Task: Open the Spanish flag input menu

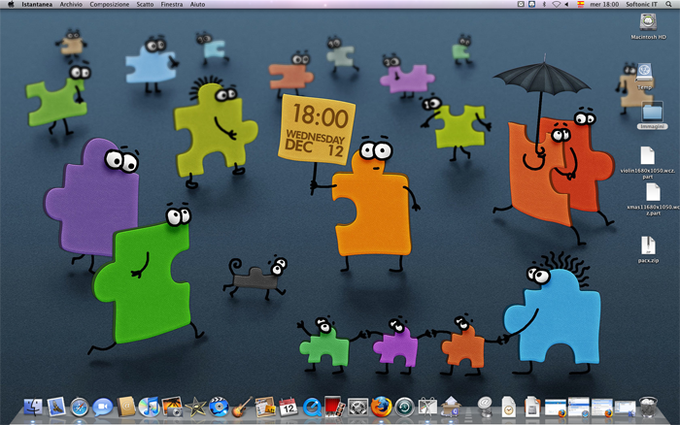Action: (580, 4)
